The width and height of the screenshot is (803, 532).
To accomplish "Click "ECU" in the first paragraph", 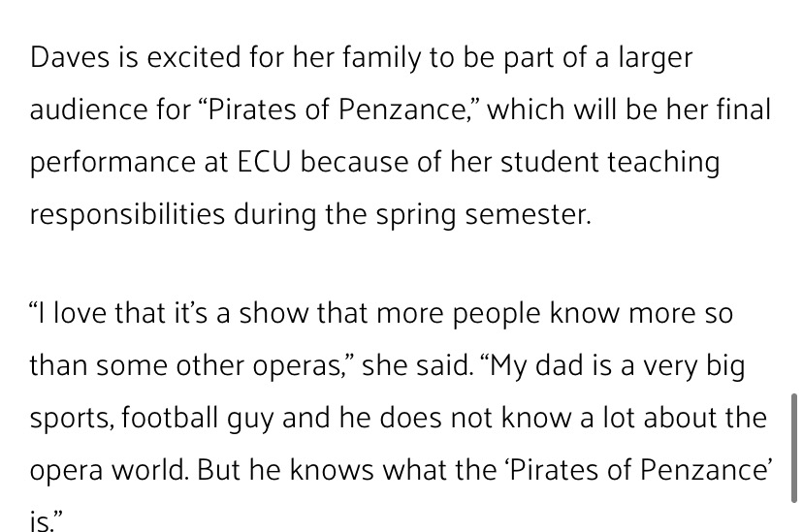I will click(265, 162).
